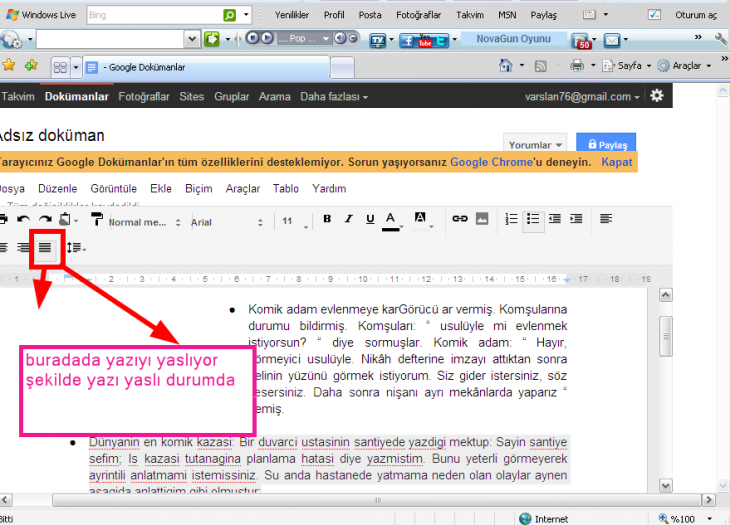This screenshot has width=730, height=525.
Task: Select the paint format tool
Action: [96, 219]
